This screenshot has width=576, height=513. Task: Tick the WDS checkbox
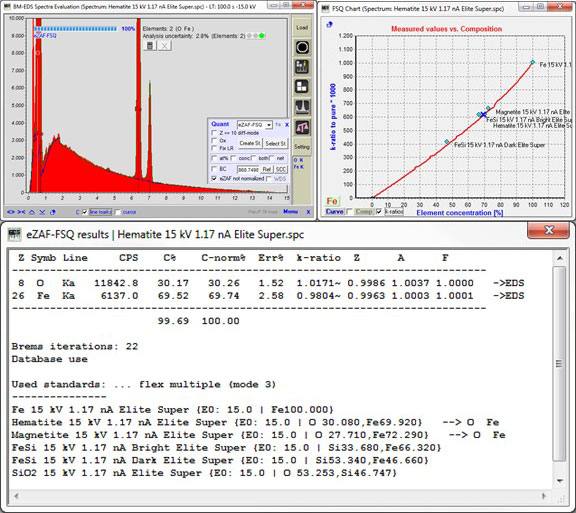[x=268, y=178]
